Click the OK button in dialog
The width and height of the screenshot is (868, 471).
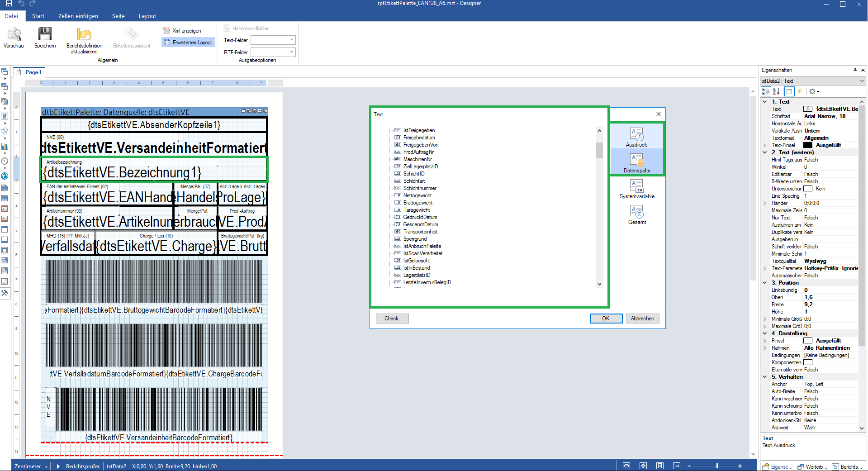(x=606, y=319)
